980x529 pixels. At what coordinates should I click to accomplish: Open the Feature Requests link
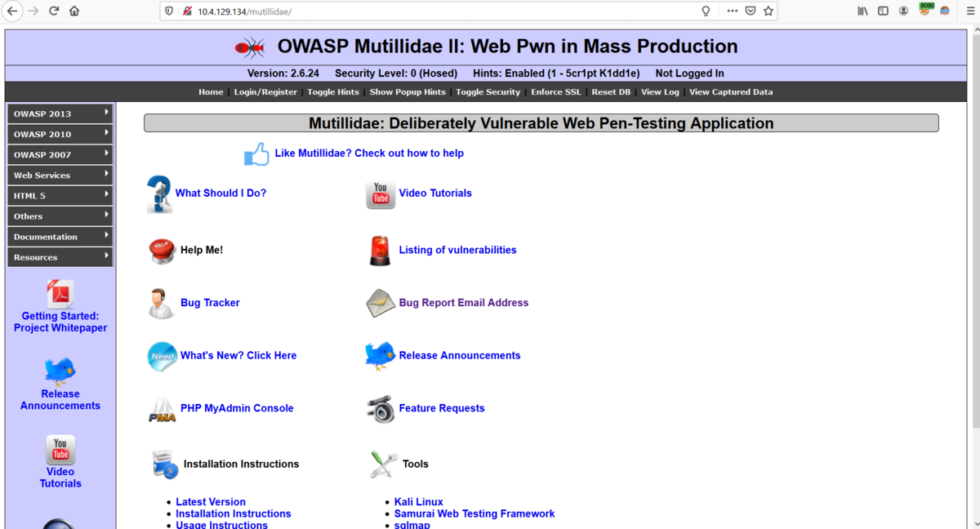[x=442, y=409]
